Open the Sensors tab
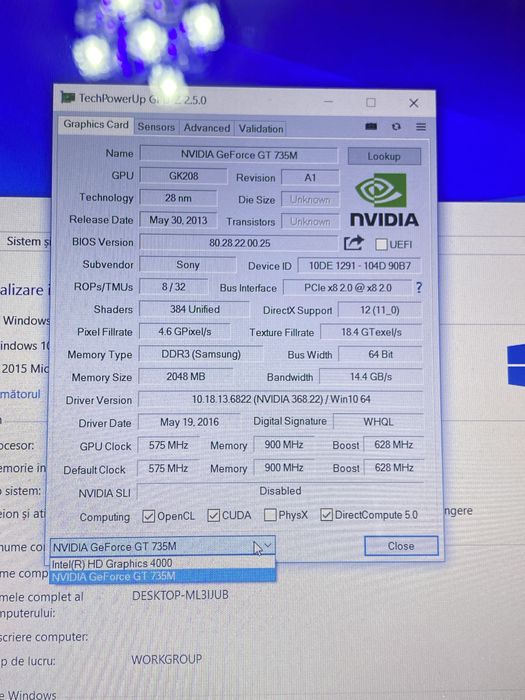Screen dimensions: 525x700 [x=156, y=127]
